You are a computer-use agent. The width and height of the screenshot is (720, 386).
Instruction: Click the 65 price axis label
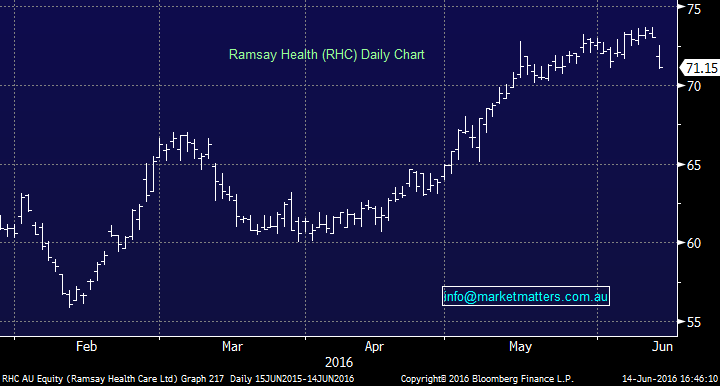tap(694, 165)
